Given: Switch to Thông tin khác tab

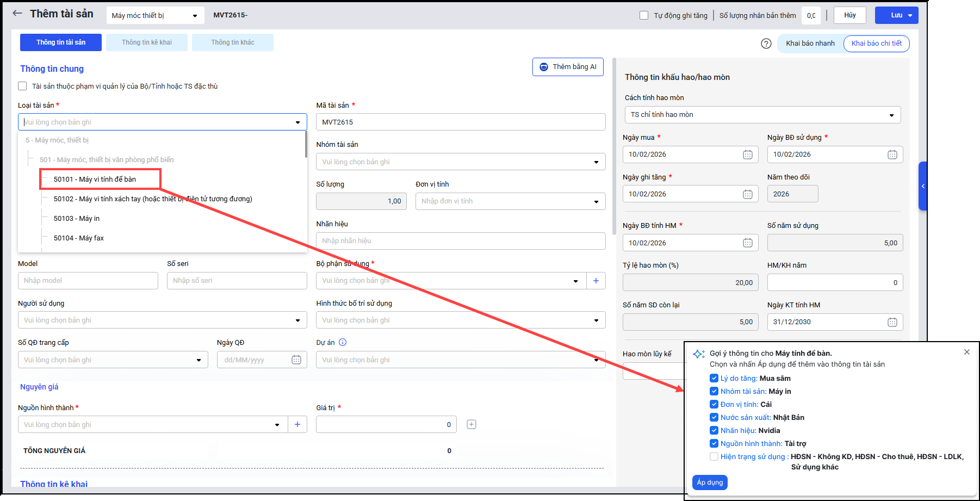Looking at the screenshot, I should click(x=233, y=42).
